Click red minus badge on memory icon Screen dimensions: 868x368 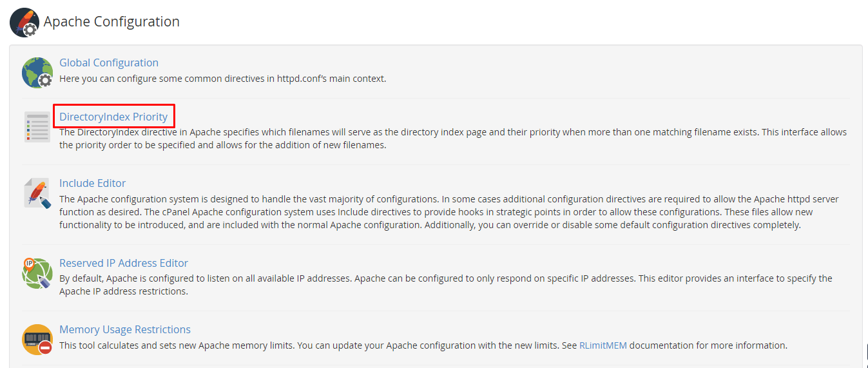point(45,348)
